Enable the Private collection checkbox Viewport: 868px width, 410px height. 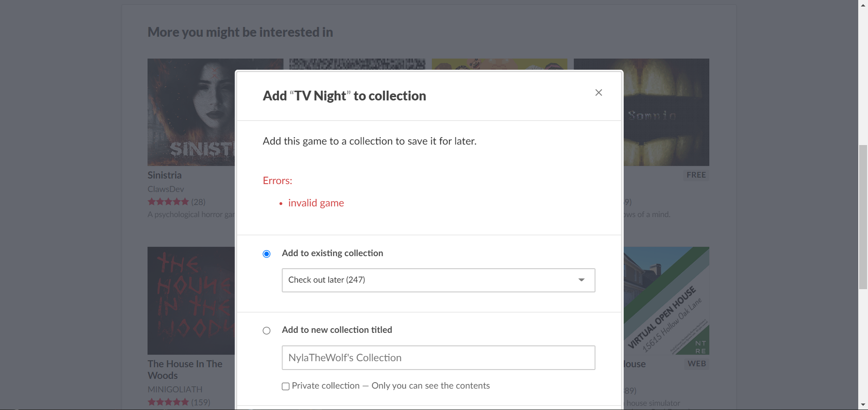pos(286,386)
